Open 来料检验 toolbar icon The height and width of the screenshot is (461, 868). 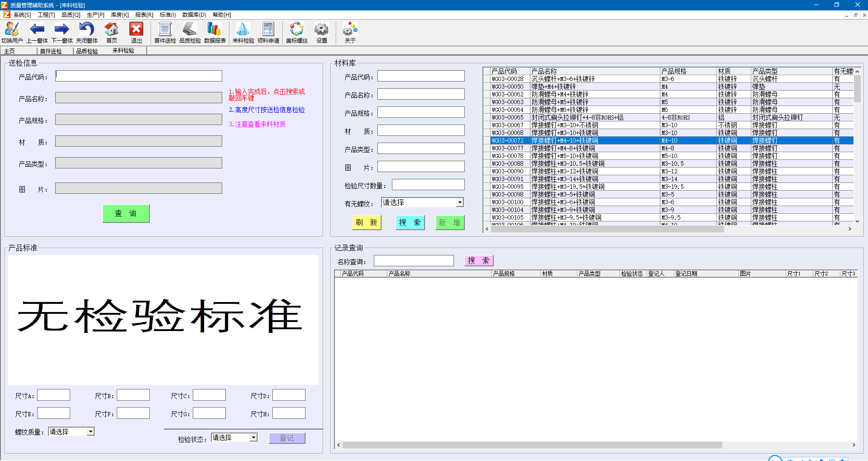click(243, 33)
